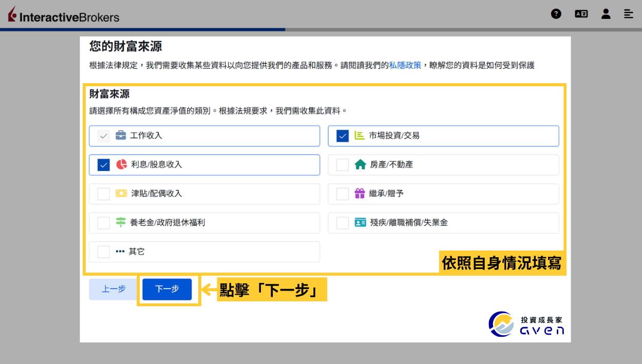This screenshot has height=364, width=642.
Task: Click the house icon next to 房產/不動產
Action: point(360,165)
